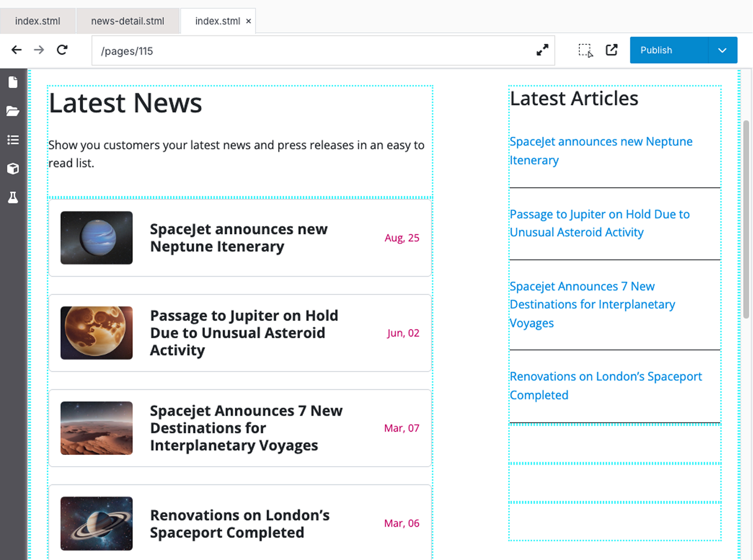Click the Publish button
Viewport: 753px width, 560px height.
669,50
